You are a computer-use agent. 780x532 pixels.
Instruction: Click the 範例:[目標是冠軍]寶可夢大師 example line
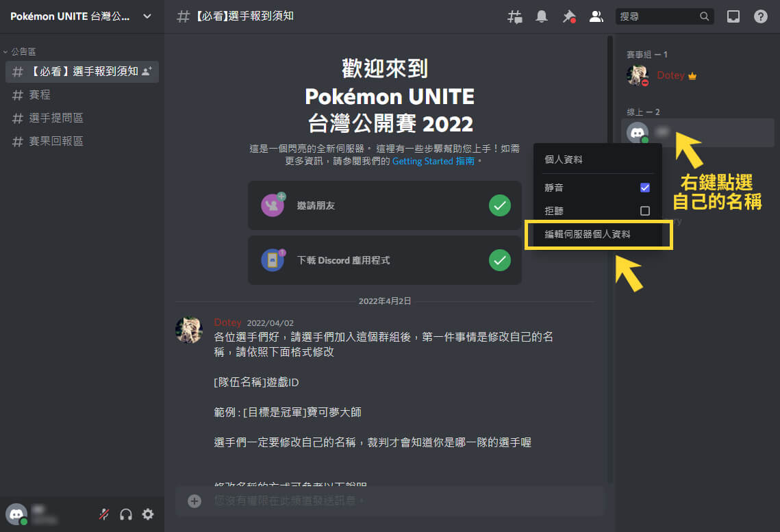(288, 413)
